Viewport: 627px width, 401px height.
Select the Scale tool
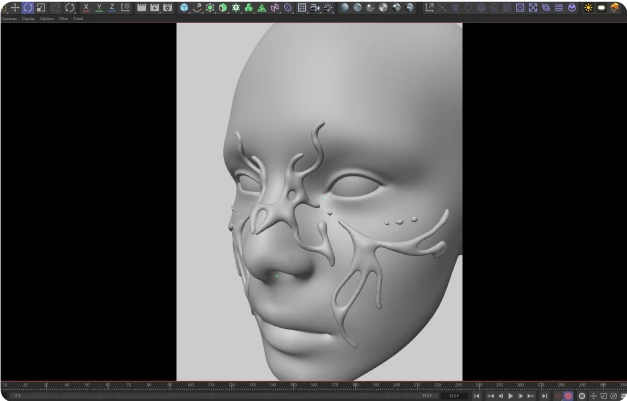41,8
